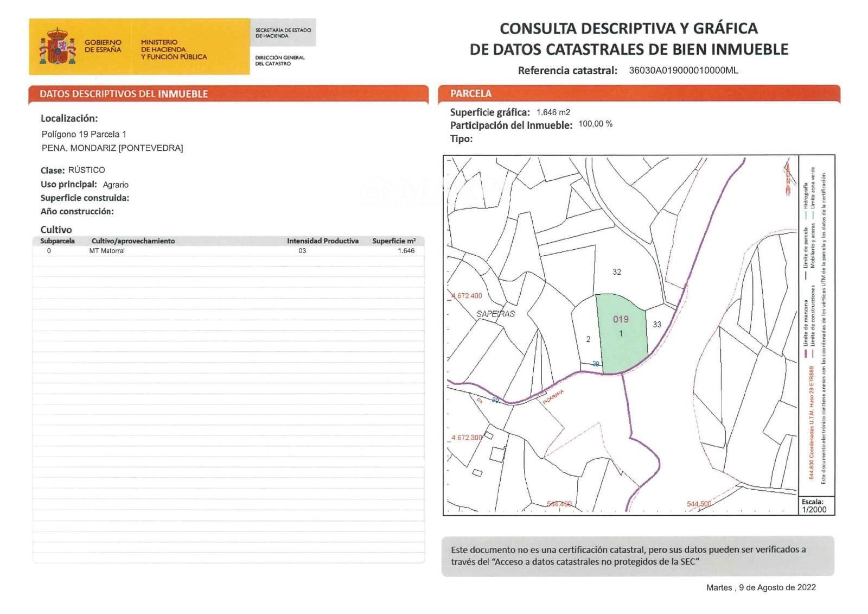Screen dimensions: 868x614
Task: Click the Spanish coat of arms emblem
Action: (x=56, y=46)
